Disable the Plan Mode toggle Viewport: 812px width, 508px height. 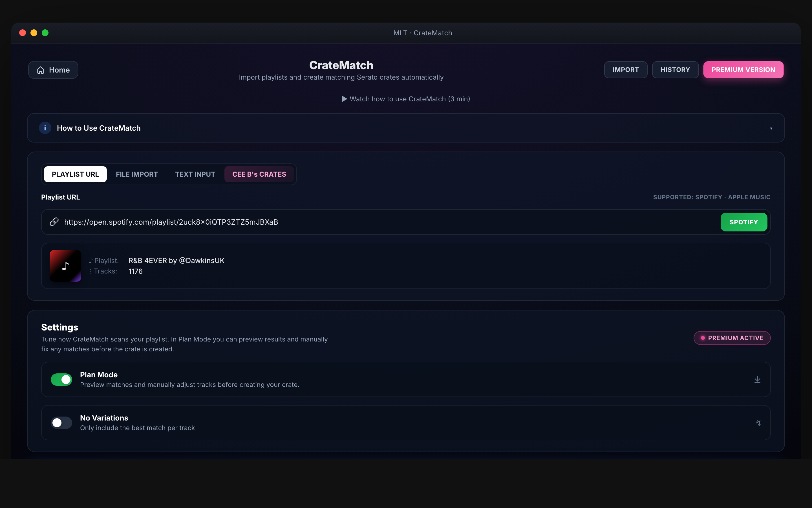coord(61,379)
